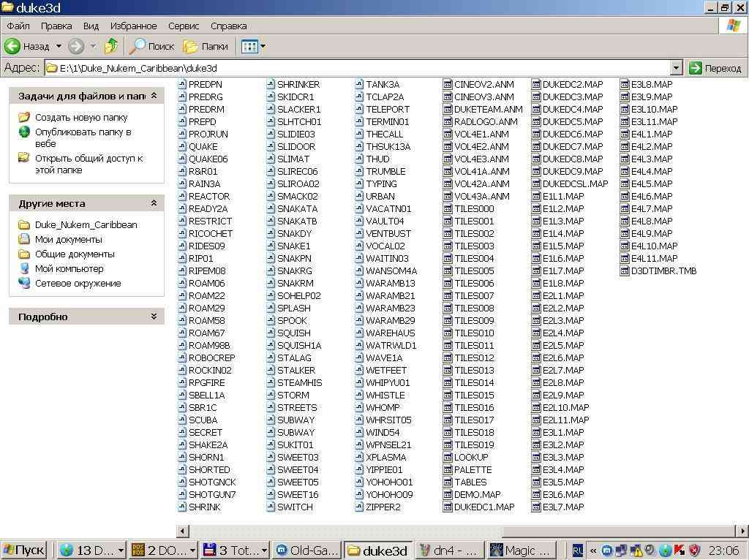Screen dimensions: 749x560
Task: Select the E4L11.MAP file icon
Action: 625,258
